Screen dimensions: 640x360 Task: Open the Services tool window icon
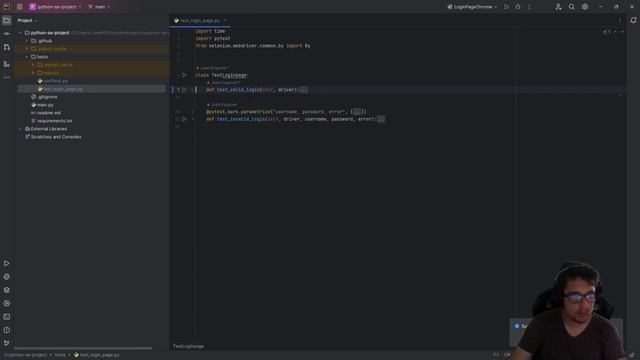(x=7, y=303)
